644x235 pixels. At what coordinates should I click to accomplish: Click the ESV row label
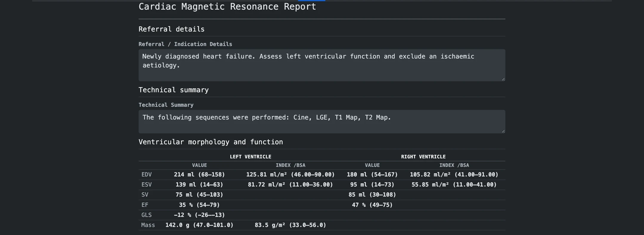tap(146, 185)
